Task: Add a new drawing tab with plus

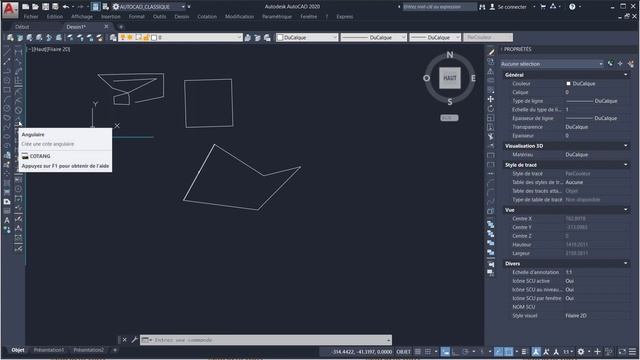Action: pos(121,27)
